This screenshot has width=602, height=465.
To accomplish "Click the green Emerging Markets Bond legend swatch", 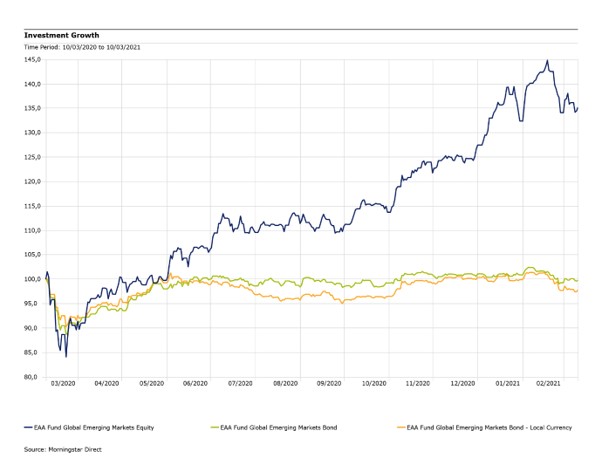I will click(214, 427).
